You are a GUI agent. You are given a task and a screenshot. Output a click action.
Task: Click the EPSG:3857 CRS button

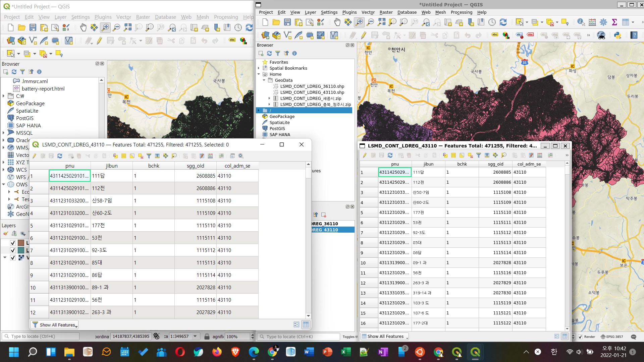tap(612, 337)
